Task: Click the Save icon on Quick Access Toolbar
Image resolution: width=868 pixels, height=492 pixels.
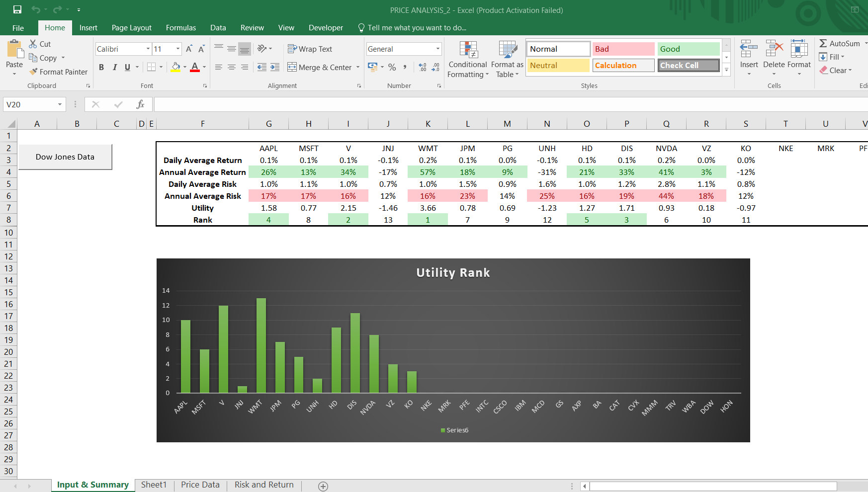Action: (x=17, y=9)
